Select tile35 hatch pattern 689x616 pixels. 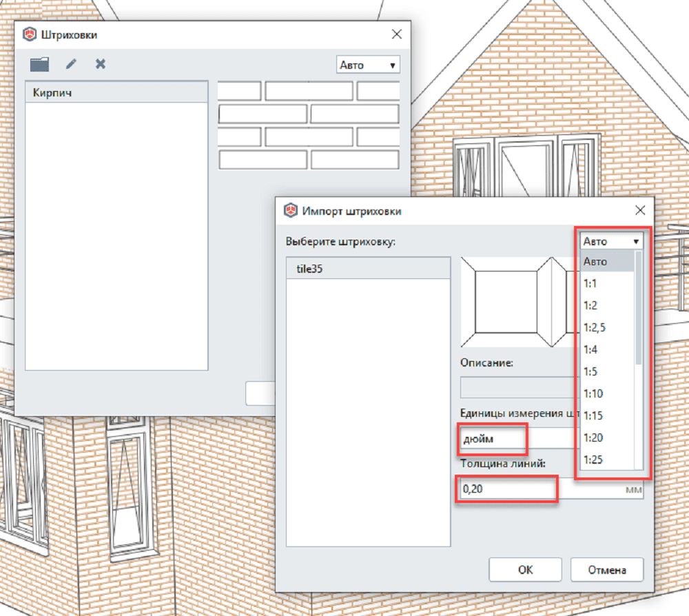pos(367,269)
